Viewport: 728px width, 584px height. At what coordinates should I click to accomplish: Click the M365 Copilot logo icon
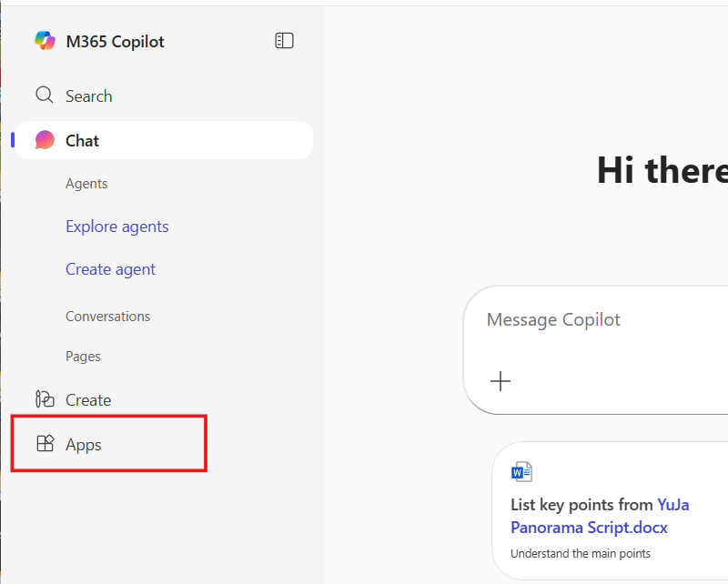[45, 41]
